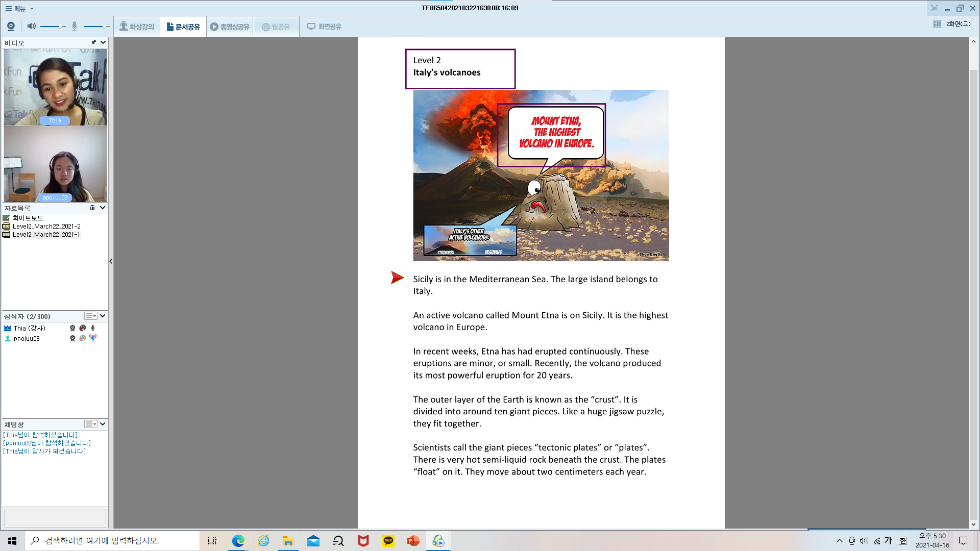Click trash icon in 자료목록 panel
The width and height of the screenshot is (980, 551).
(x=92, y=208)
